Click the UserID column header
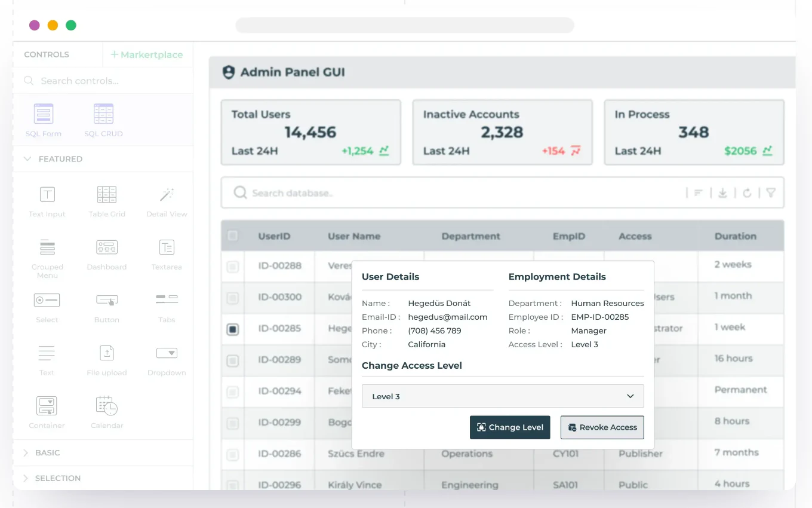Viewport: 812px width, 508px height. 274,236
